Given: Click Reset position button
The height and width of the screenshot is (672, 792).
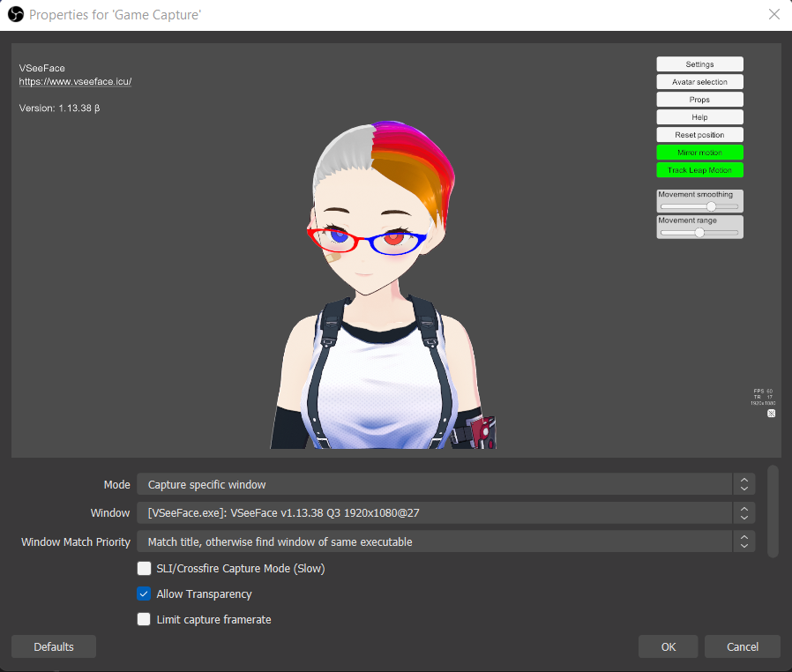Looking at the screenshot, I should point(699,135).
